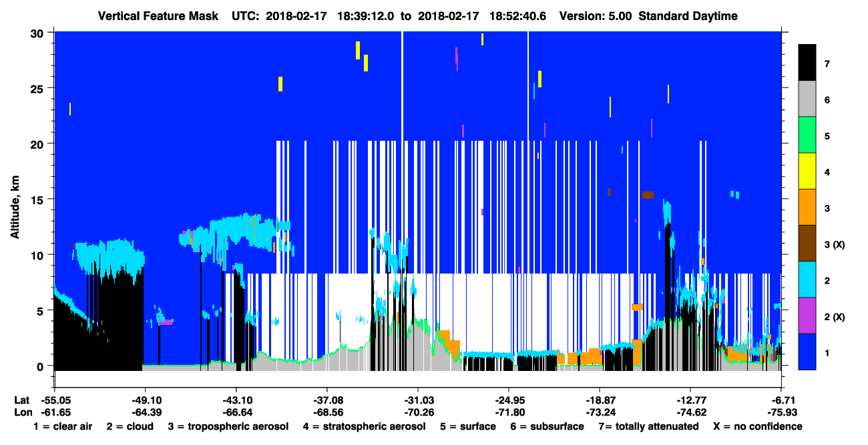Click the gray legend swatch labeled 6
This screenshot has height=445, width=868.
[807, 99]
